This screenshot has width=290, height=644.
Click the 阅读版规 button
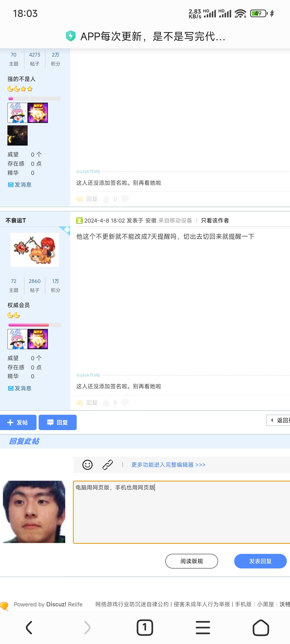pos(192,561)
